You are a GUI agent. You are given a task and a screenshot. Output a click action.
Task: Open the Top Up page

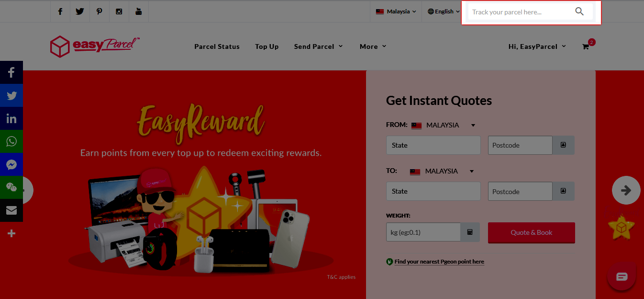(266, 46)
